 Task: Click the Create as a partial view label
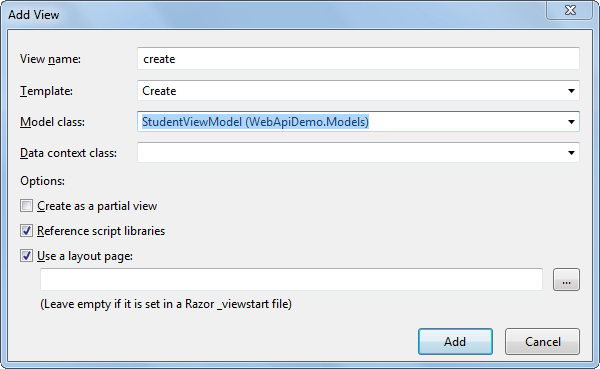pos(97,206)
